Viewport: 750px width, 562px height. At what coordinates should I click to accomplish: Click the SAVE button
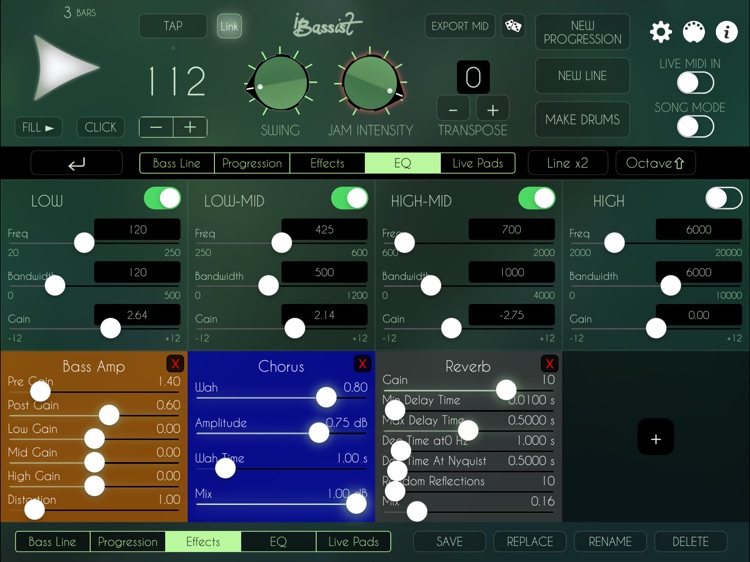coord(449,541)
